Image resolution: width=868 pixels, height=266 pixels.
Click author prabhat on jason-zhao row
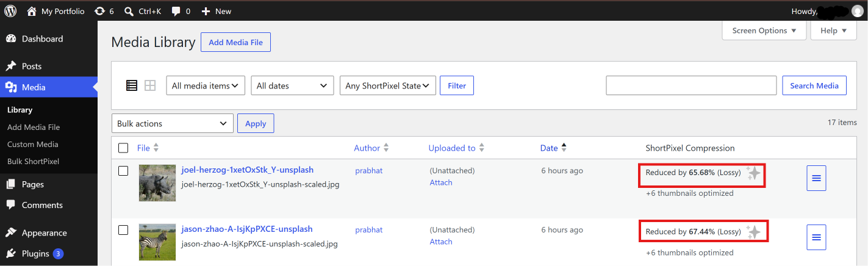coord(368,230)
